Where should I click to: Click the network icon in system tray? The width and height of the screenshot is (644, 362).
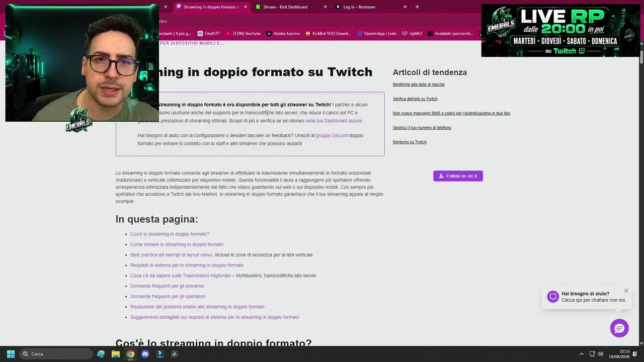592,354
